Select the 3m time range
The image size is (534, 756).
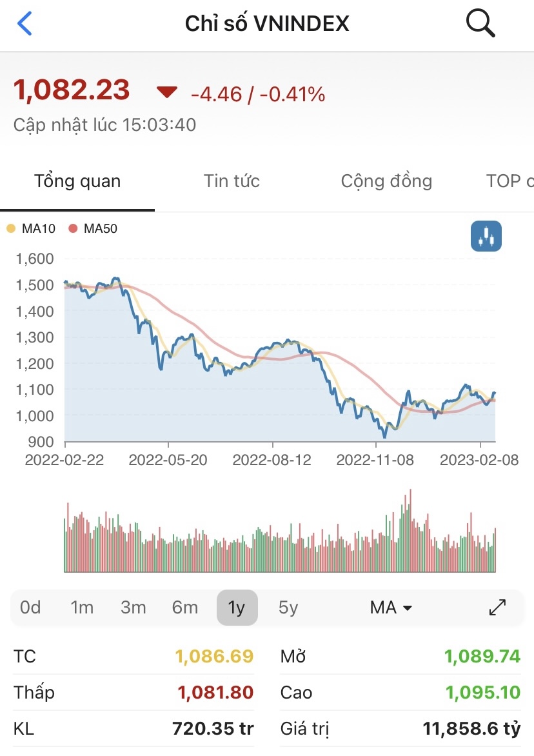click(x=133, y=608)
